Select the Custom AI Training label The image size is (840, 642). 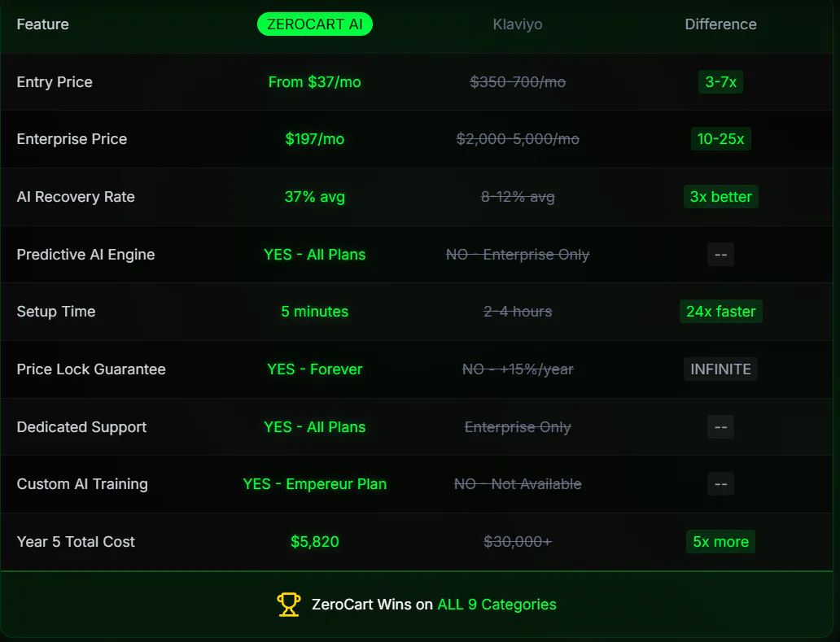pyautogui.click(x=82, y=483)
